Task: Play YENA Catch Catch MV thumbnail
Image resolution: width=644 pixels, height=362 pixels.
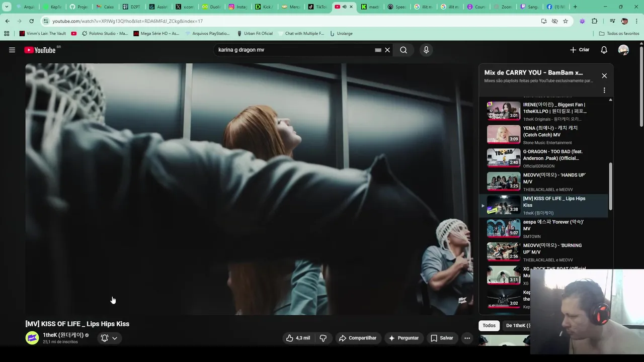Action: [504, 134]
